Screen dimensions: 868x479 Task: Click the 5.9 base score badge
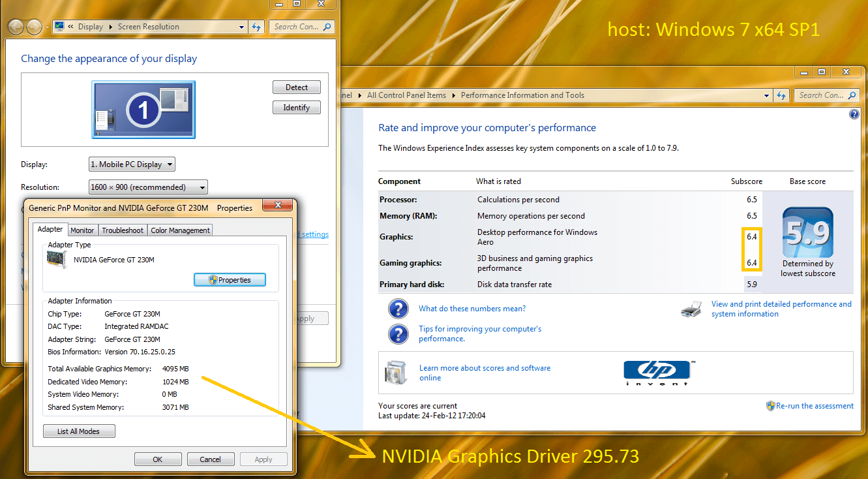tap(808, 233)
